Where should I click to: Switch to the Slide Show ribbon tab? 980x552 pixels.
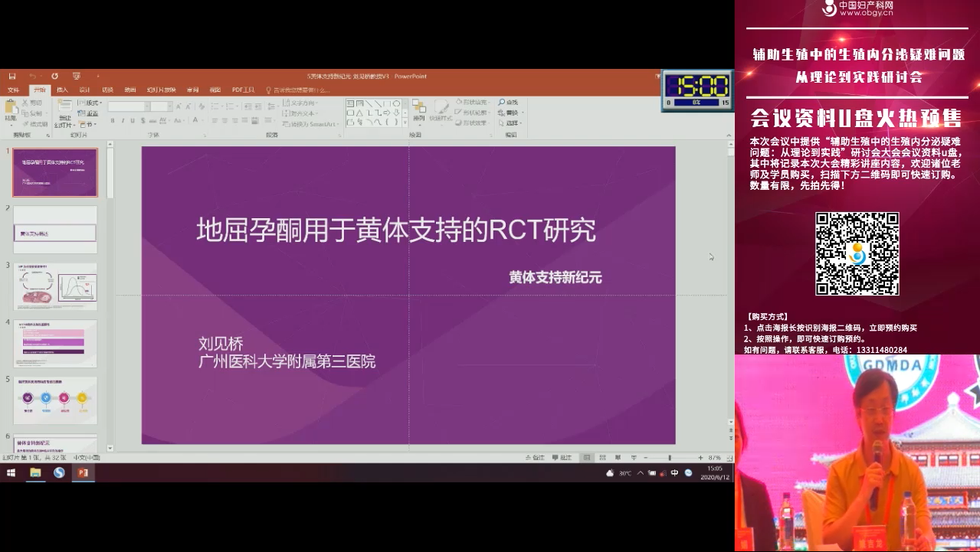161,90
